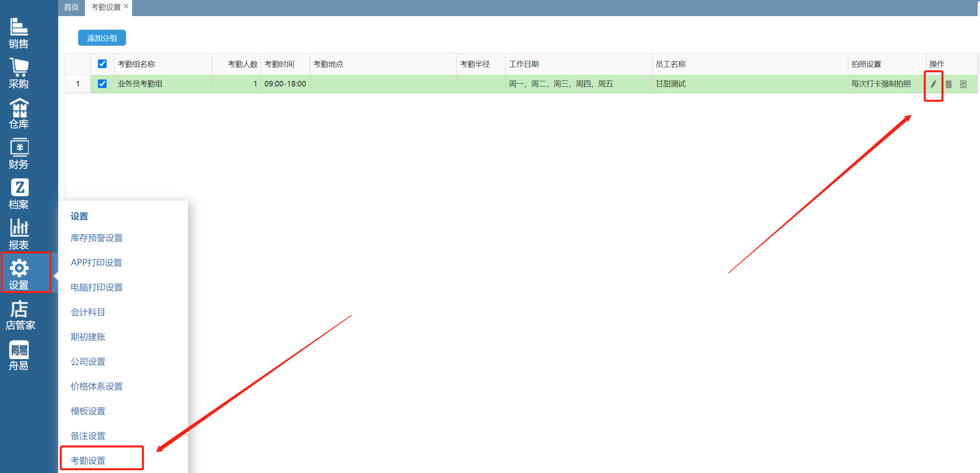Click the 员工名称 column header
Image resolution: width=980 pixels, height=473 pixels.
[x=750, y=64]
